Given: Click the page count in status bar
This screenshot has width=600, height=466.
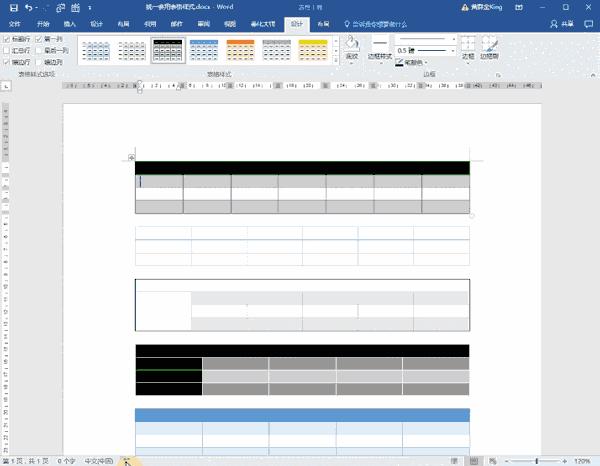Looking at the screenshot, I should [x=26, y=461].
